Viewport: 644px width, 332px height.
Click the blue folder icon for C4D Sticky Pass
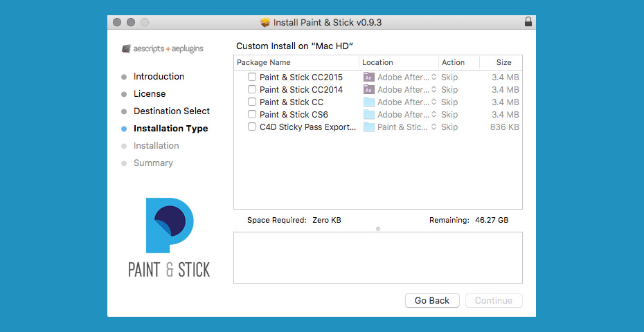coord(369,127)
